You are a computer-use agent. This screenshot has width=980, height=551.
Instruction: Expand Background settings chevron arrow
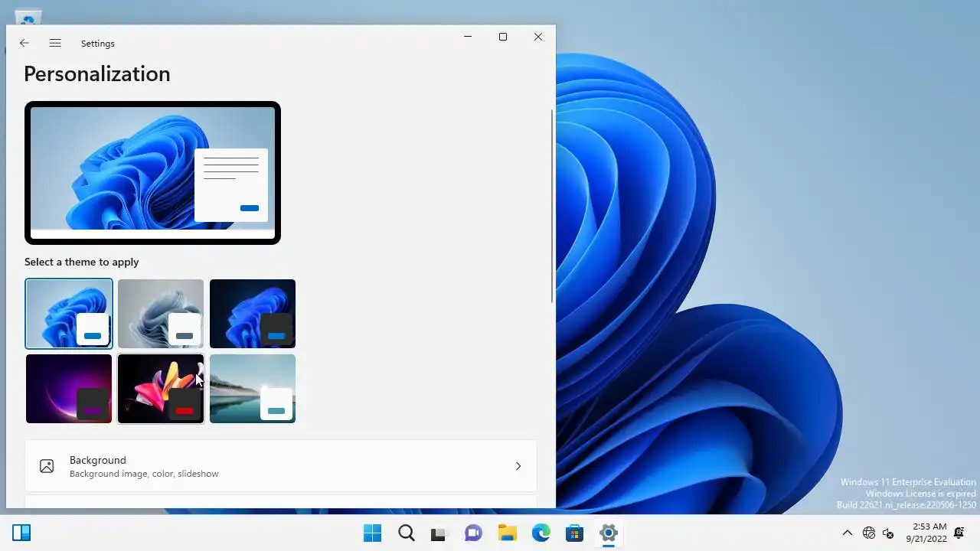(518, 466)
